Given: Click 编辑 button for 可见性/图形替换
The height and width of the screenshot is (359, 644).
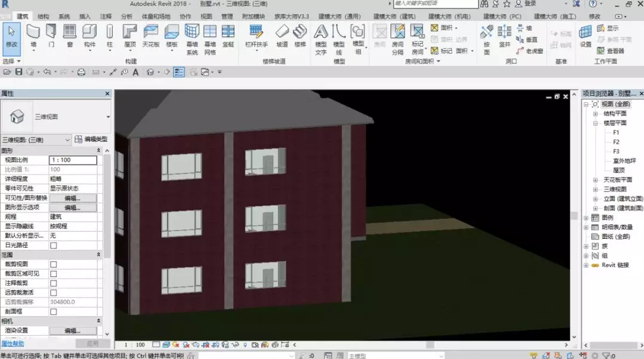Looking at the screenshot, I should tap(72, 198).
